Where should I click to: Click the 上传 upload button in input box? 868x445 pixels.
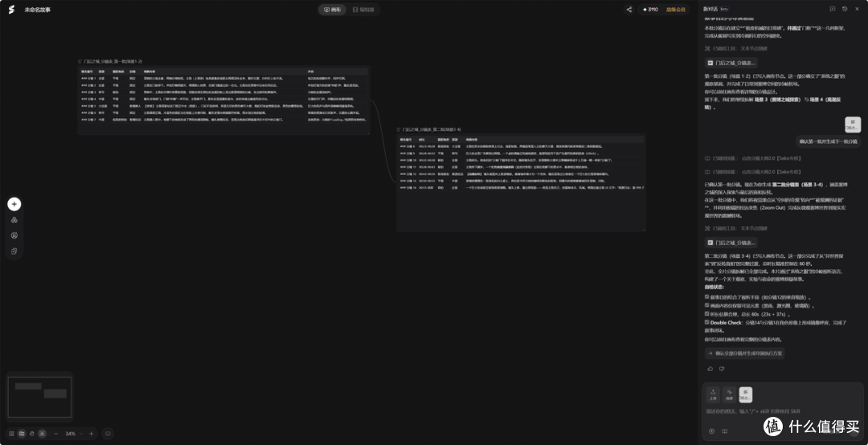tap(713, 394)
